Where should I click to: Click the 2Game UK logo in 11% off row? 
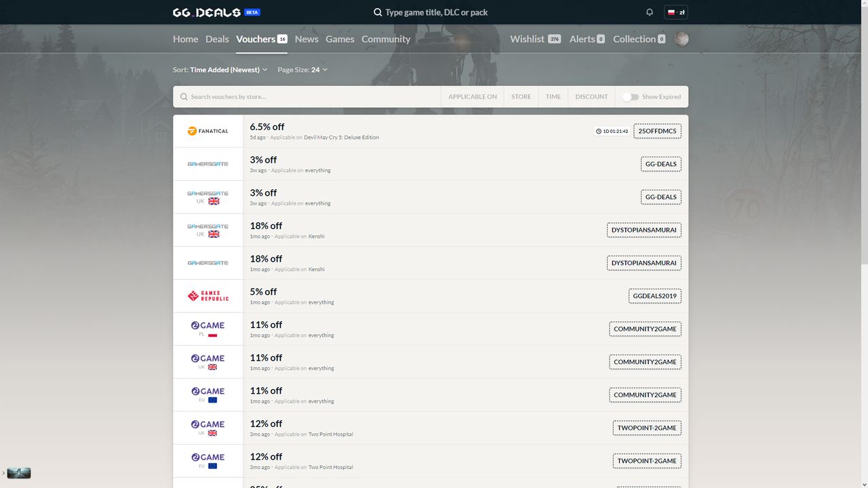pyautogui.click(x=208, y=362)
